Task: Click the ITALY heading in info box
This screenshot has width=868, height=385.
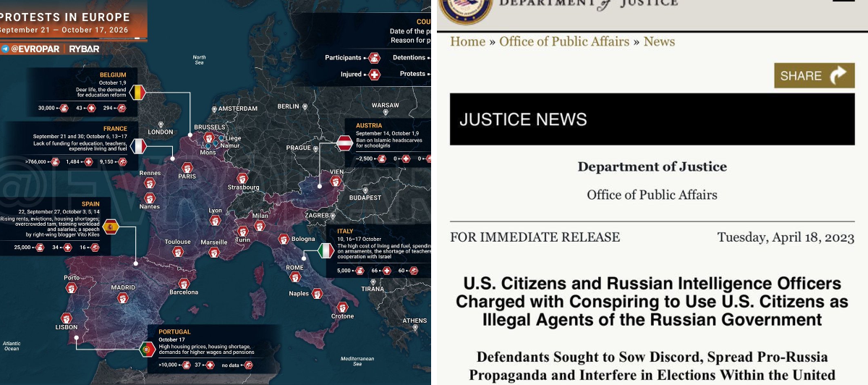Action: click(x=346, y=232)
